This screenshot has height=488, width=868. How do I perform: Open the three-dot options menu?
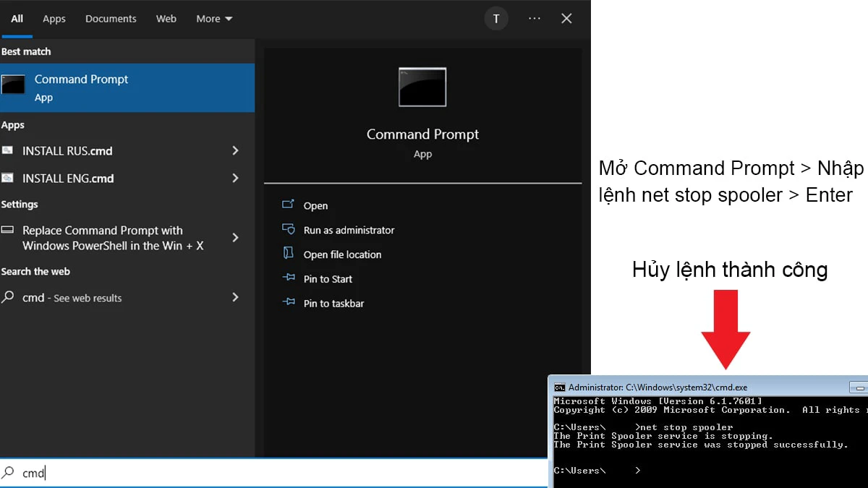(535, 19)
